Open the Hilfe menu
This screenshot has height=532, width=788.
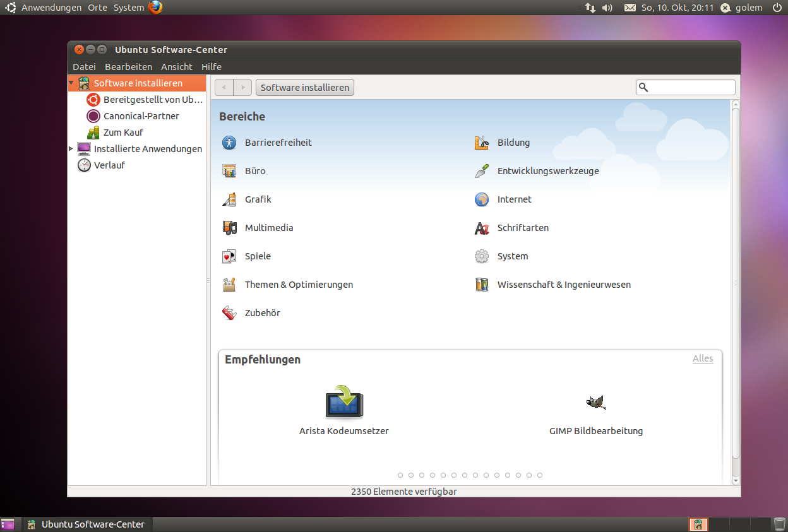tap(212, 67)
